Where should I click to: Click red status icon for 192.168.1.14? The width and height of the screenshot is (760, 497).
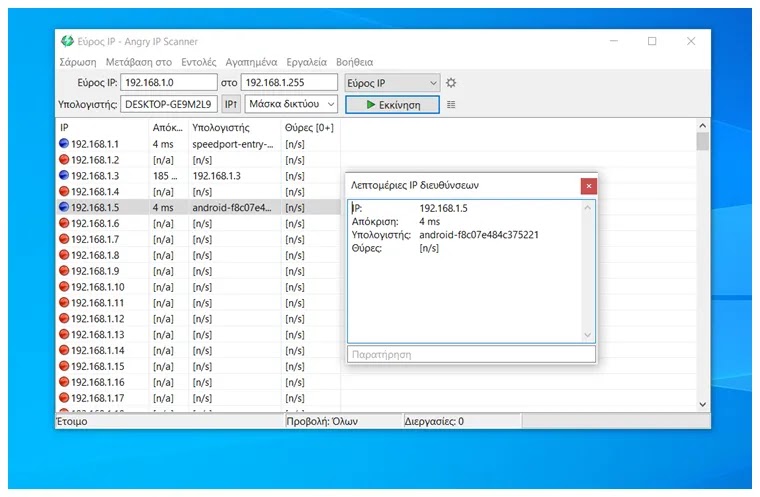tap(63, 350)
